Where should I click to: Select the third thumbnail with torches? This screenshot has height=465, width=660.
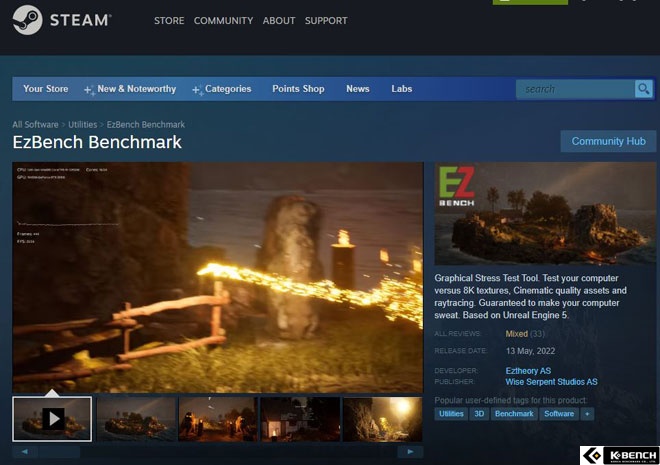pos(218,419)
